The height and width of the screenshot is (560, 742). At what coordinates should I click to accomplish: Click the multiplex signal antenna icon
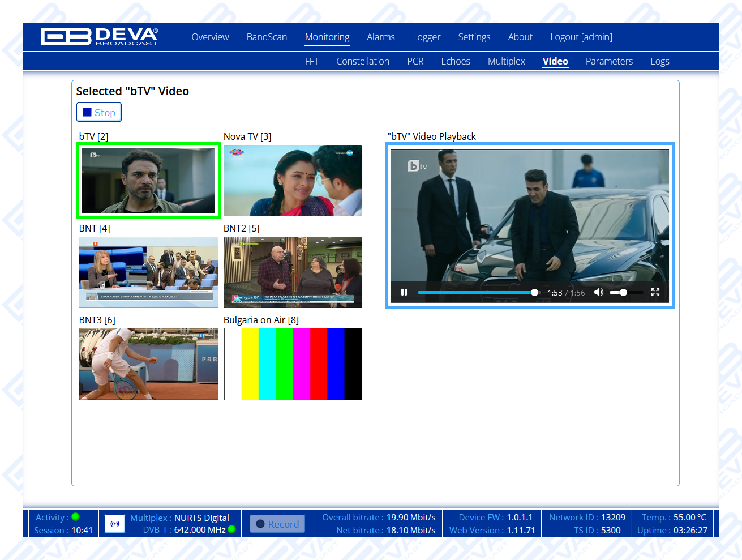click(115, 524)
